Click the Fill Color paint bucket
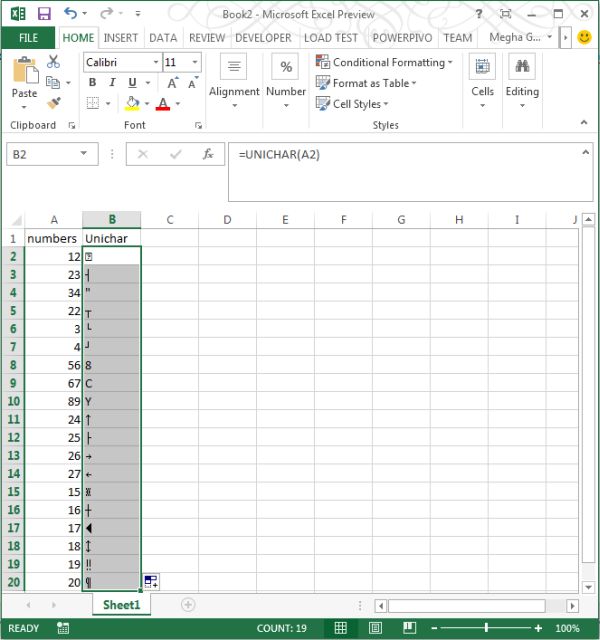This screenshot has height=640, width=600. (x=132, y=103)
